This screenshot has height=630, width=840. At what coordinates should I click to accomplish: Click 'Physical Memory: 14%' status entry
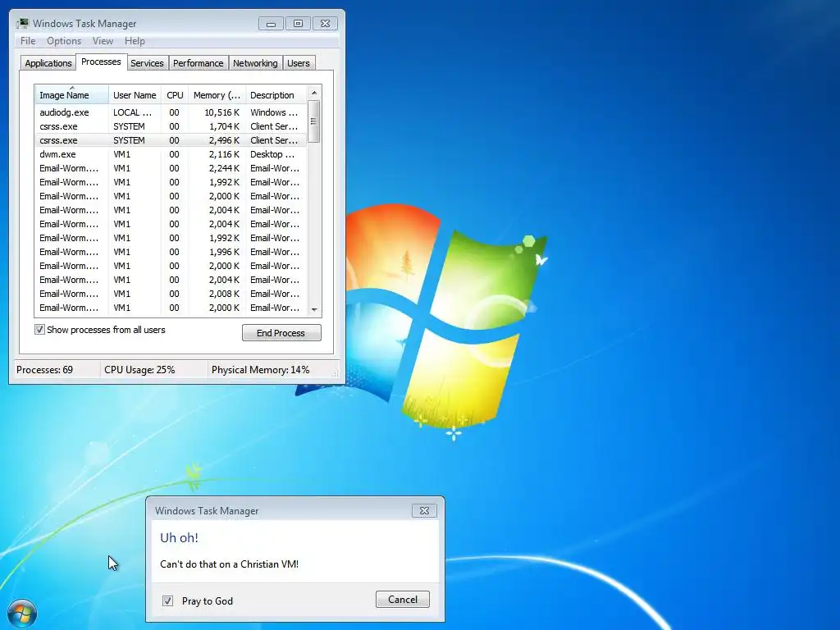[x=260, y=370]
